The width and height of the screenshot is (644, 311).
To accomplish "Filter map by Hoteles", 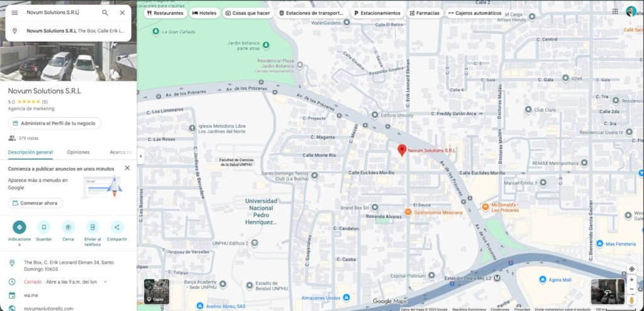I will (x=204, y=13).
